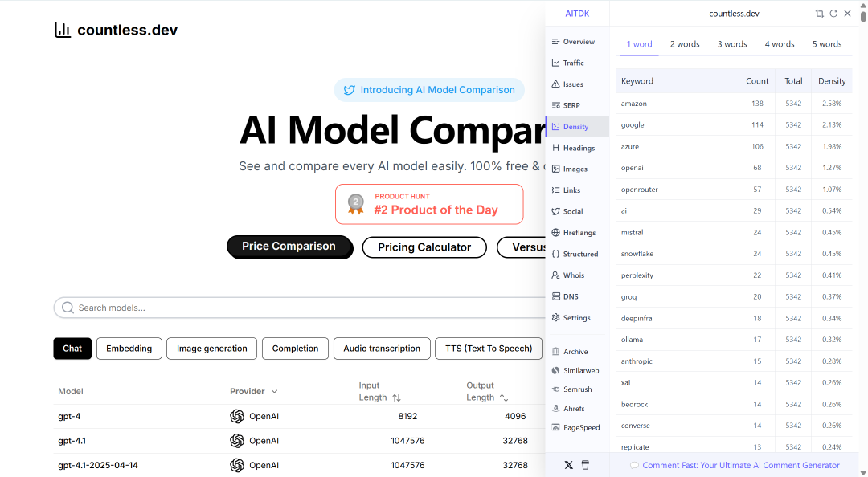Click the openrouter keyword row
The height and width of the screenshot is (477, 868).
(734, 190)
